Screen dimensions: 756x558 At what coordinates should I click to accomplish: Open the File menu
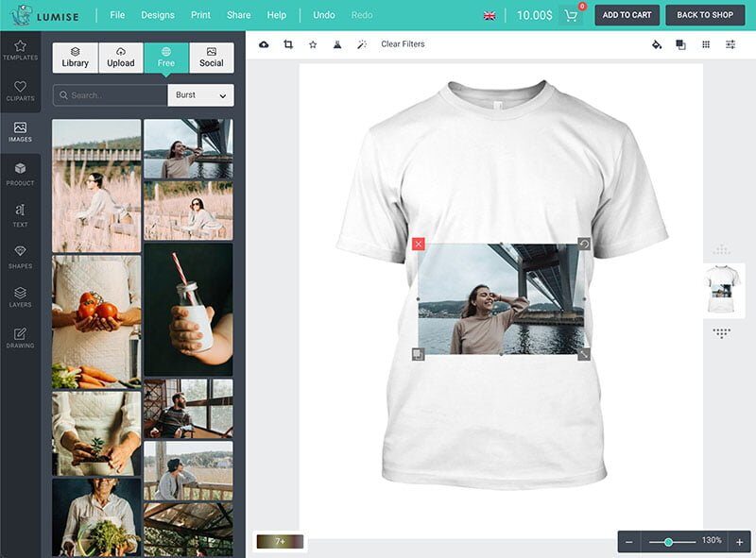[x=117, y=15]
